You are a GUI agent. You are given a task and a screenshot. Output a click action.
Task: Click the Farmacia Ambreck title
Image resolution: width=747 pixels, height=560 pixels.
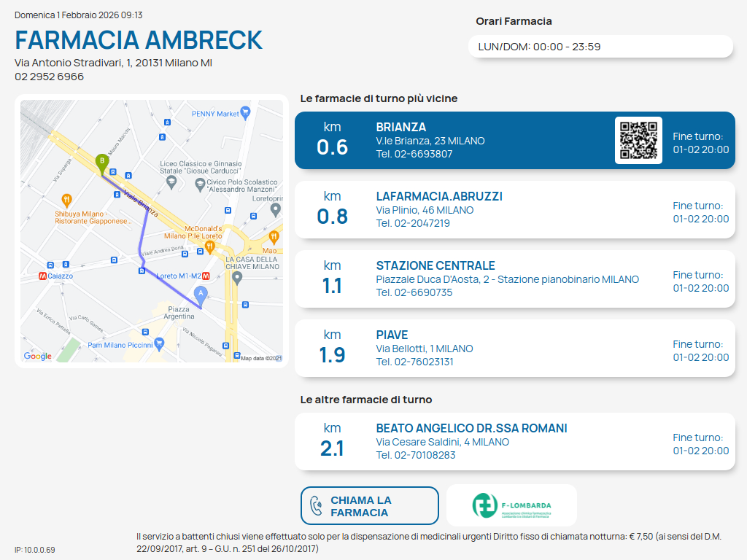coord(139,40)
